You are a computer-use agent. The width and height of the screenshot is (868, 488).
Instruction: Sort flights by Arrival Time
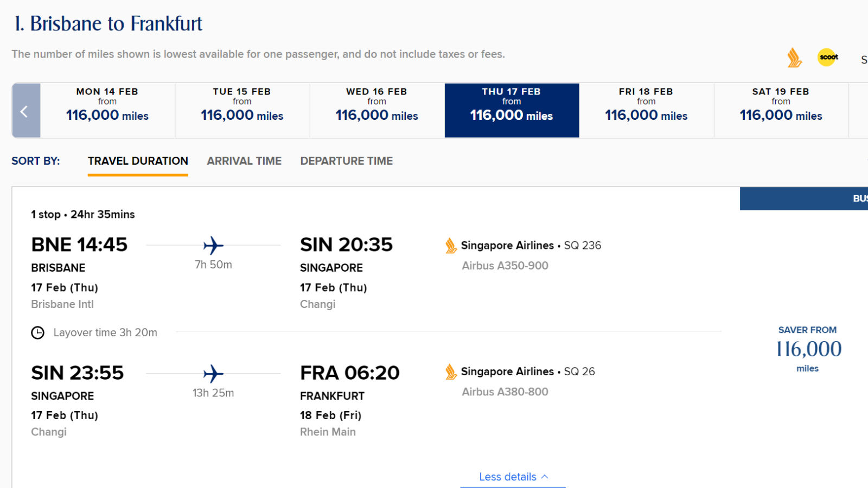(244, 161)
